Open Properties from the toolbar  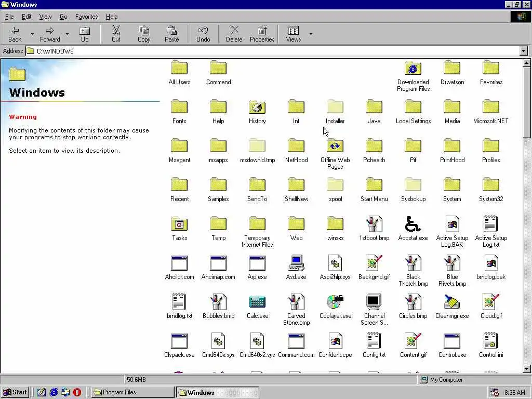(x=262, y=34)
